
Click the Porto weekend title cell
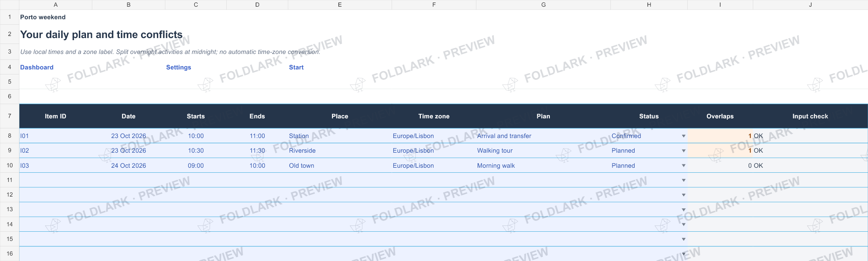tap(43, 17)
